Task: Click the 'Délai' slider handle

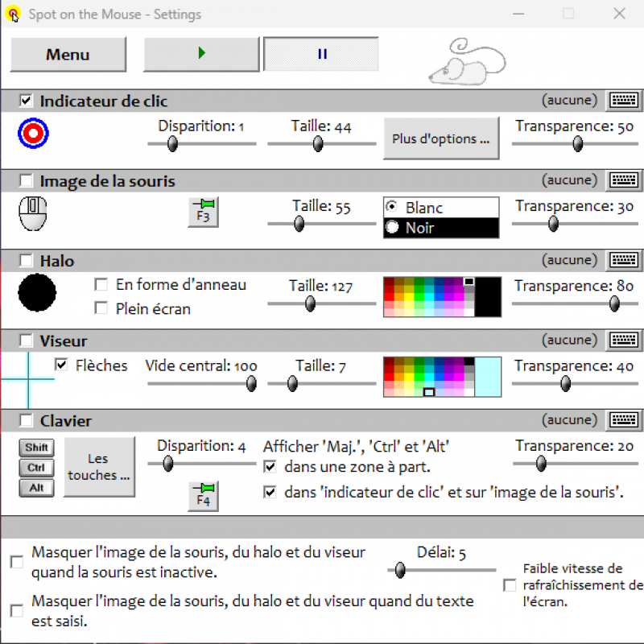Action: click(400, 570)
